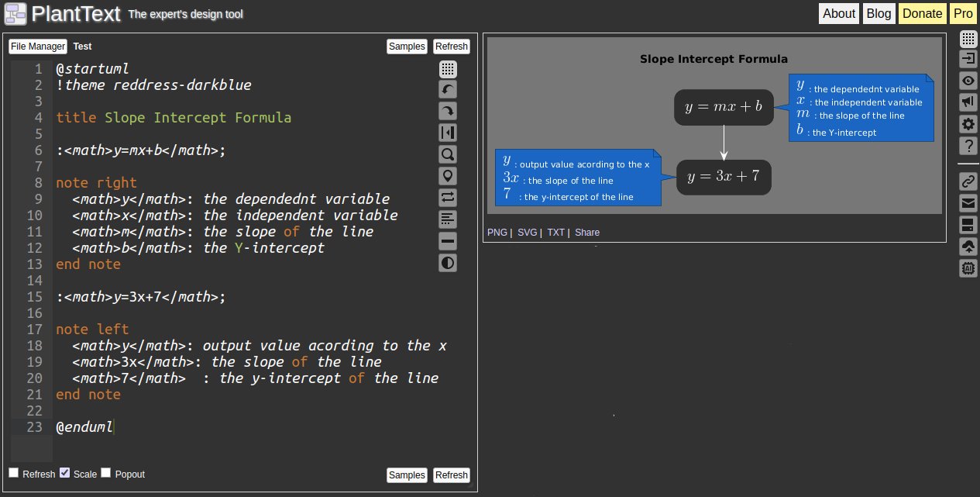Screen dimensions: 980x497
Task: Click the help question mark icon
Action: [x=968, y=145]
